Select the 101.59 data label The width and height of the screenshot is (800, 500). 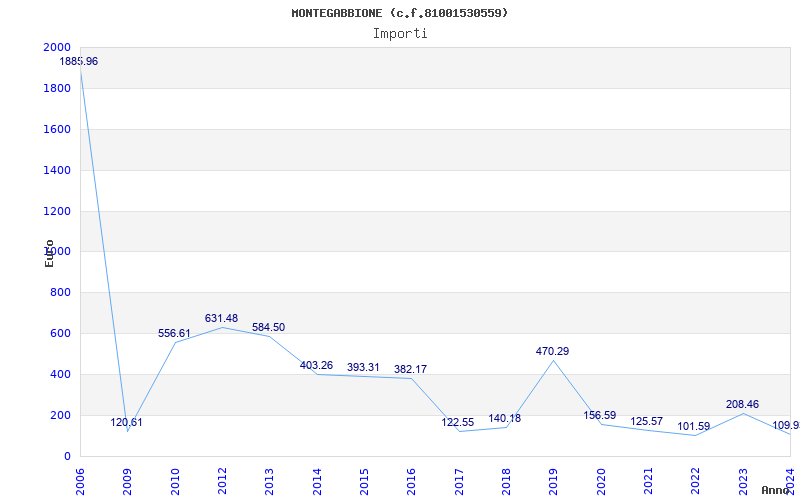coord(693,427)
